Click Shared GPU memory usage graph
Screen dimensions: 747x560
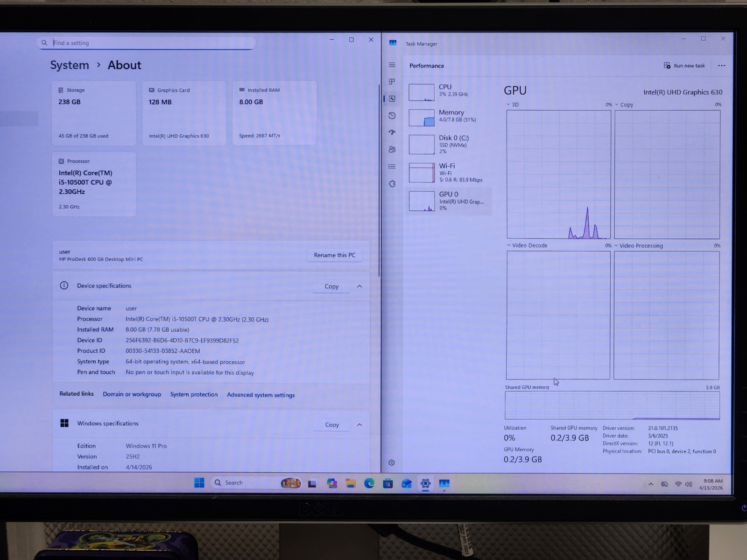pos(612,406)
